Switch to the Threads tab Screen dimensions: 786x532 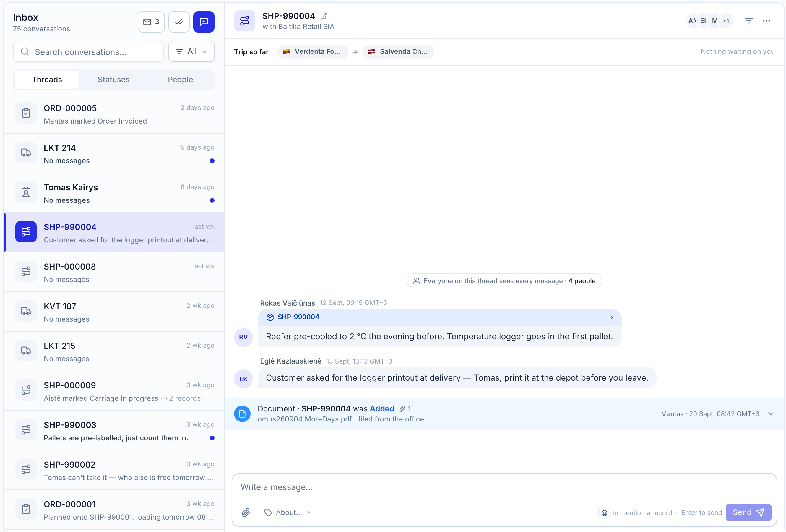pos(47,80)
